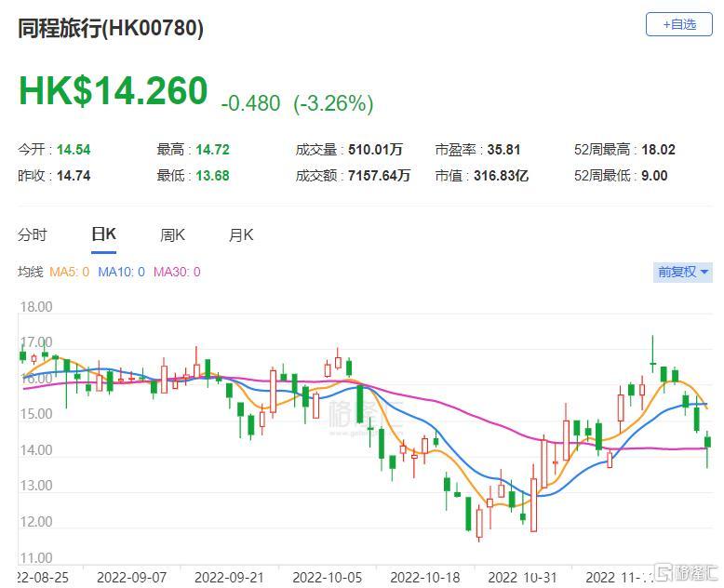The width and height of the screenshot is (724, 588).
Task: Click the 成交额 value 7157.64万
Action: [x=379, y=176]
